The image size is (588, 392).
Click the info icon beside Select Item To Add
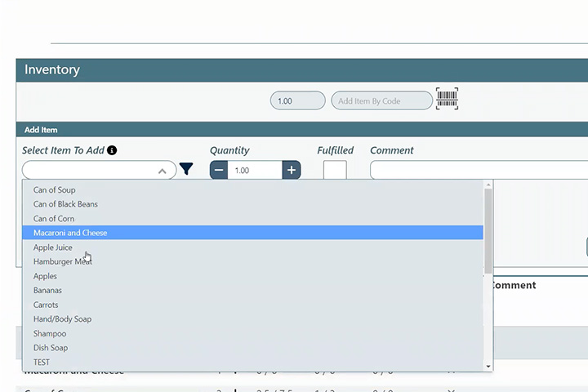pos(112,150)
